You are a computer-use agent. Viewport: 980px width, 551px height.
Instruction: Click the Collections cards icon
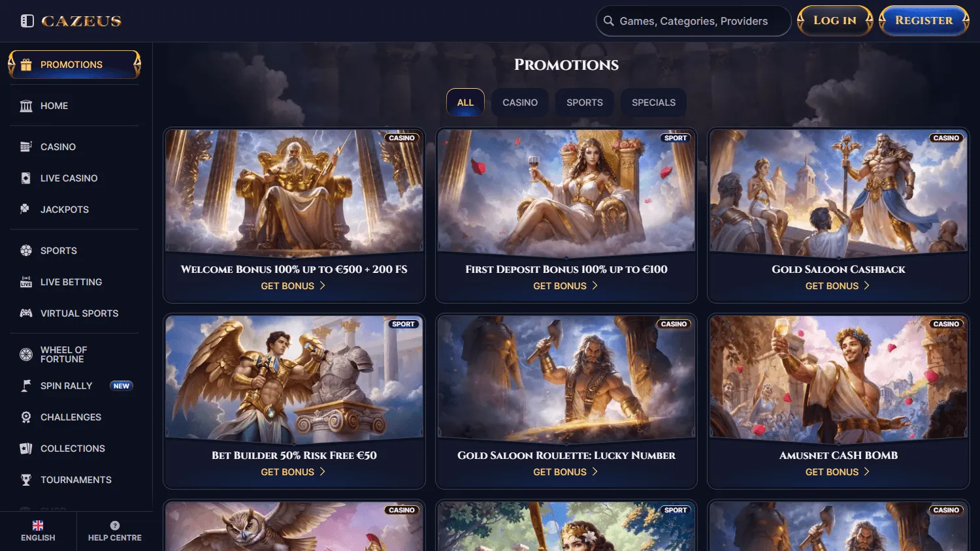click(26, 449)
